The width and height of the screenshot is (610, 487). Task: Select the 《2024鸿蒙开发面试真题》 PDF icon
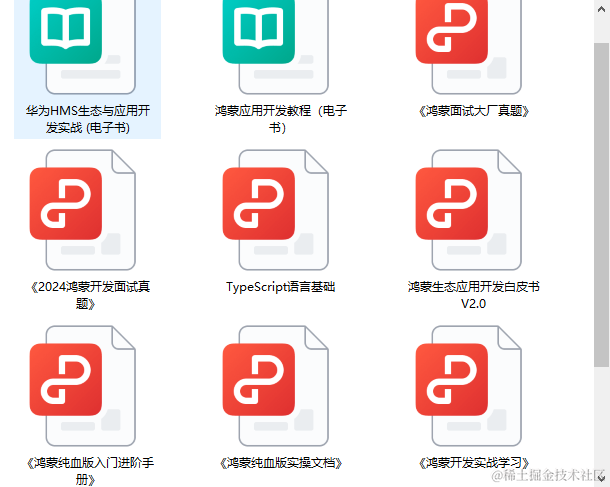click(x=82, y=210)
